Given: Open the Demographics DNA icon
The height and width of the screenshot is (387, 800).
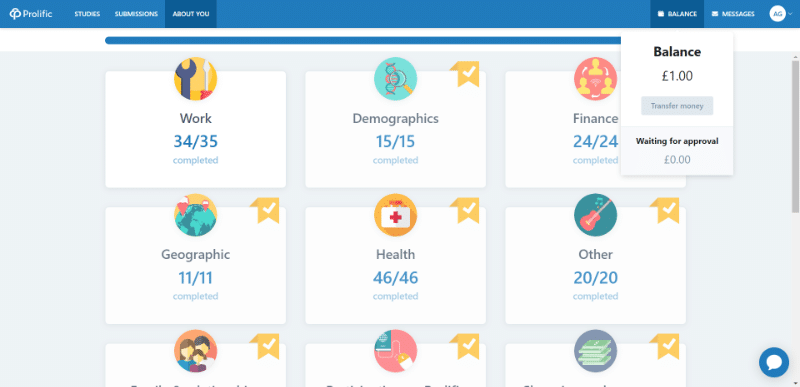Looking at the screenshot, I should coord(395,79).
